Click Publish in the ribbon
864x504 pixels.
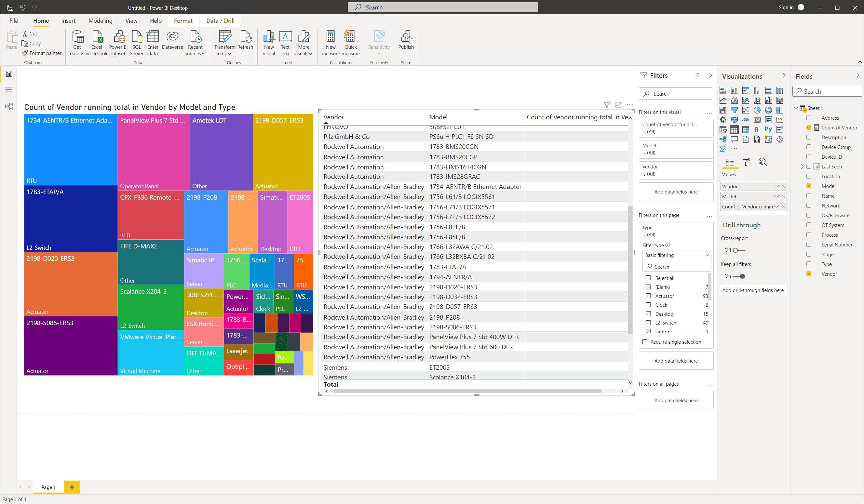[x=406, y=40]
